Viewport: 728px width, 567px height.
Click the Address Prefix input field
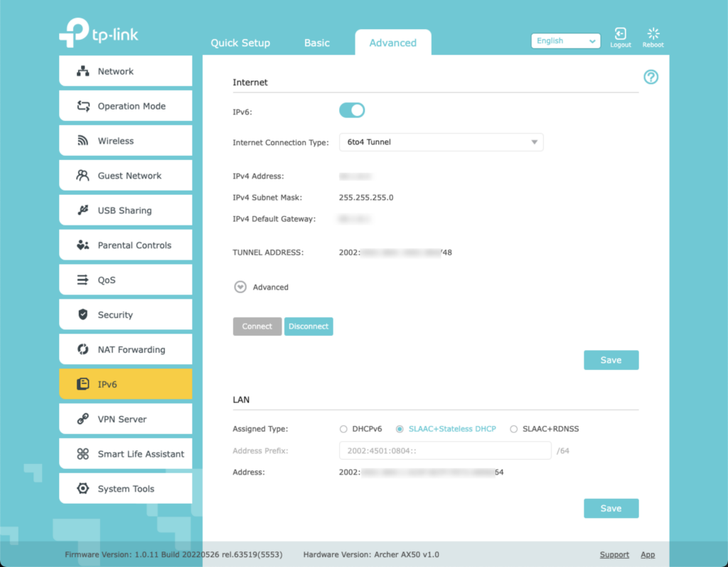(x=444, y=451)
